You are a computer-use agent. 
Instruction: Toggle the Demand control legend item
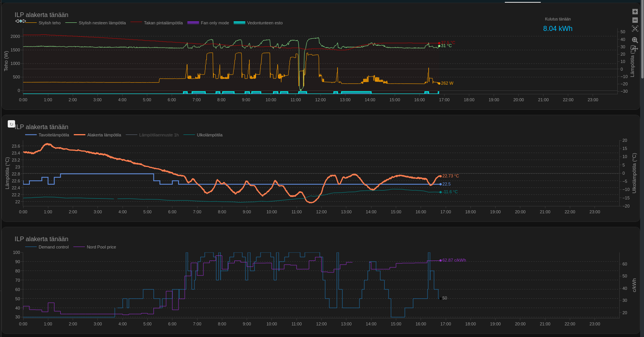pyautogui.click(x=53, y=247)
